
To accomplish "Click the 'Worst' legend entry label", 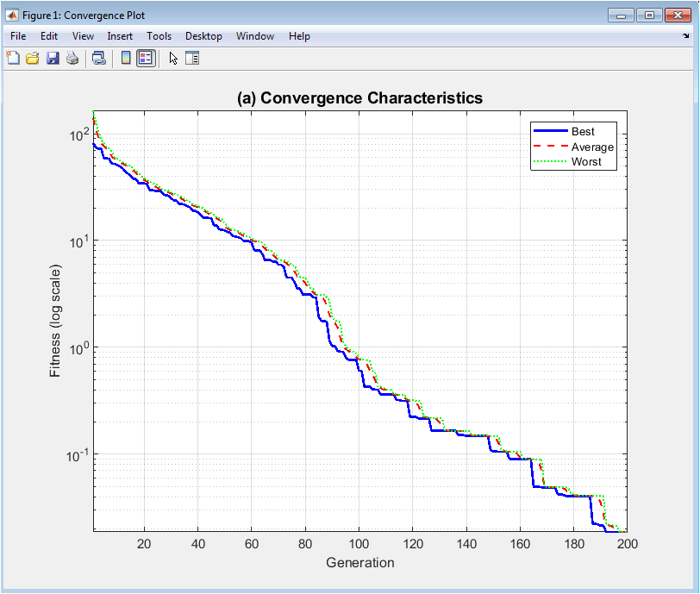I will [586, 162].
